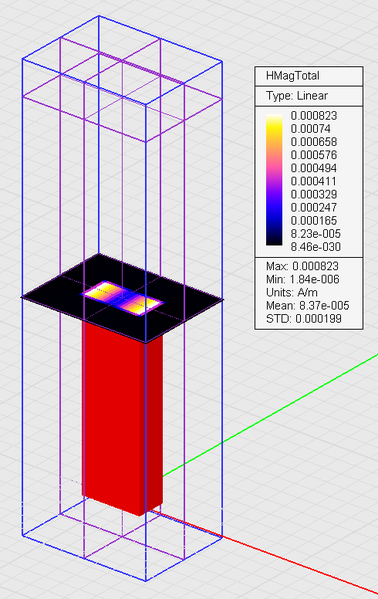Click the Mean: 8.37e-005 statistic
Screen dimensions: 378x599
pos(308,305)
